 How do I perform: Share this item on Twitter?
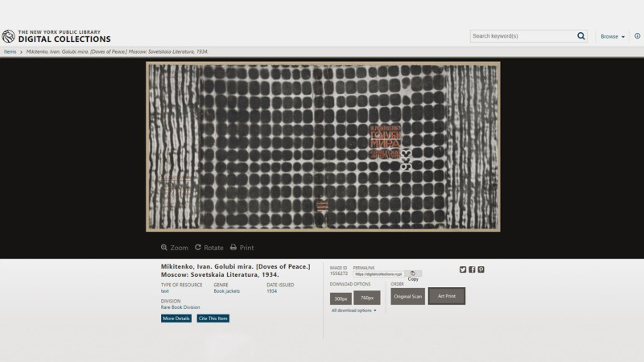[x=463, y=269]
